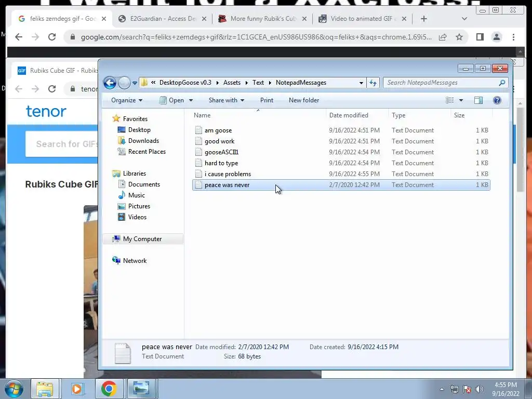Image resolution: width=532 pixels, height=399 pixels.
Task: Click Text breadcrumb in address bar
Action: point(258,83)
